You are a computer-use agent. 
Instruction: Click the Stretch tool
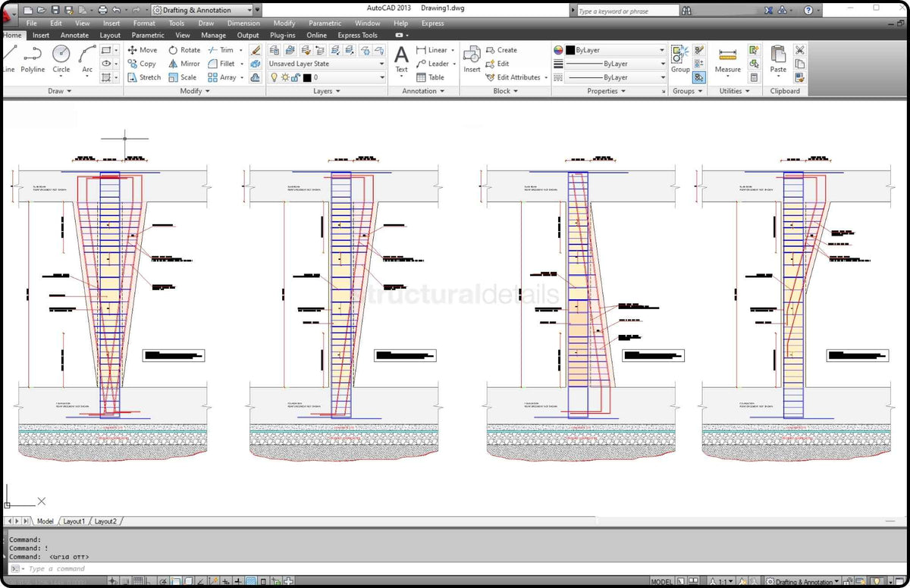point(144,77)
